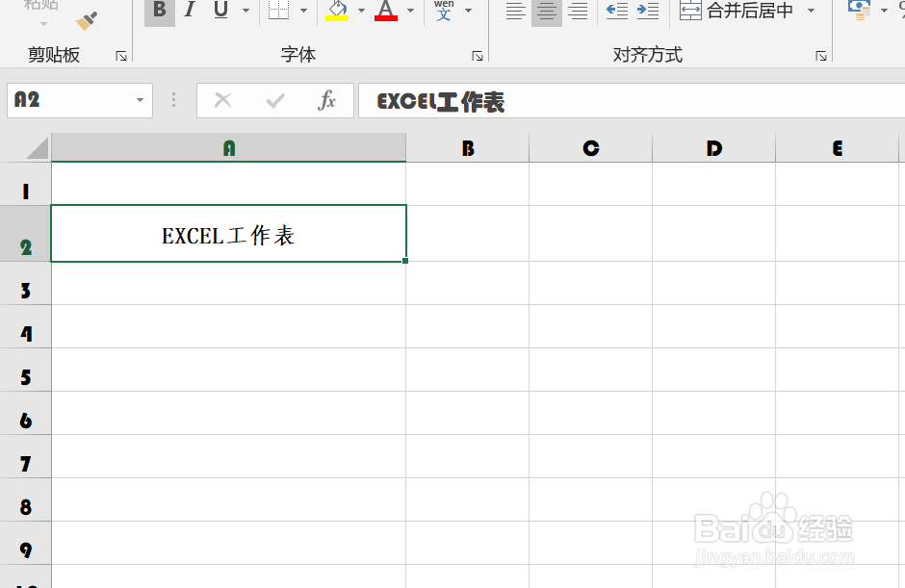Select row 7 header
The image size is (905, 588).
click(25, 456)
